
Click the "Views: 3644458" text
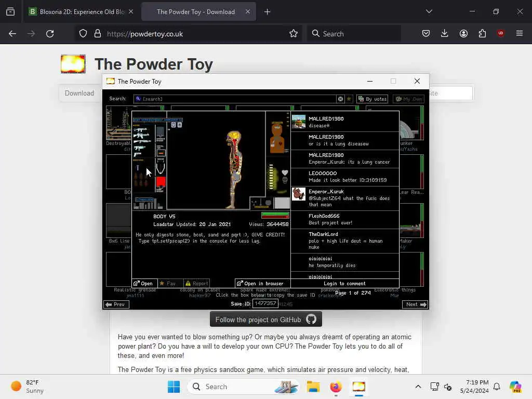tap(269, 224)
